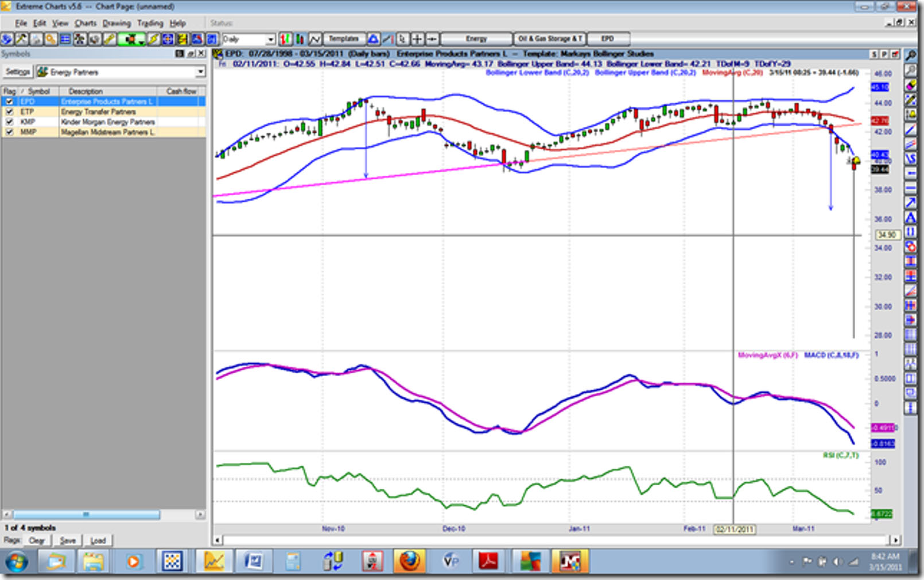Toggle the MMP row flag checkbox

pos(9,132)
